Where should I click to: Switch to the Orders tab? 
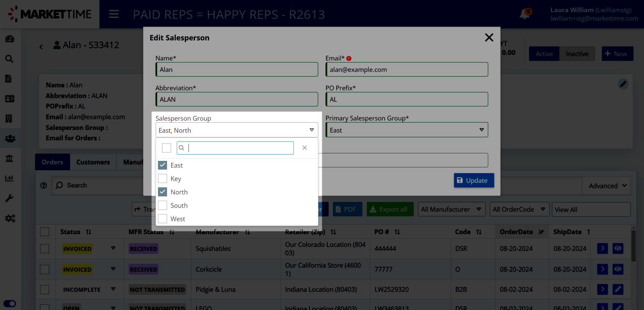(x=52, y=162)
